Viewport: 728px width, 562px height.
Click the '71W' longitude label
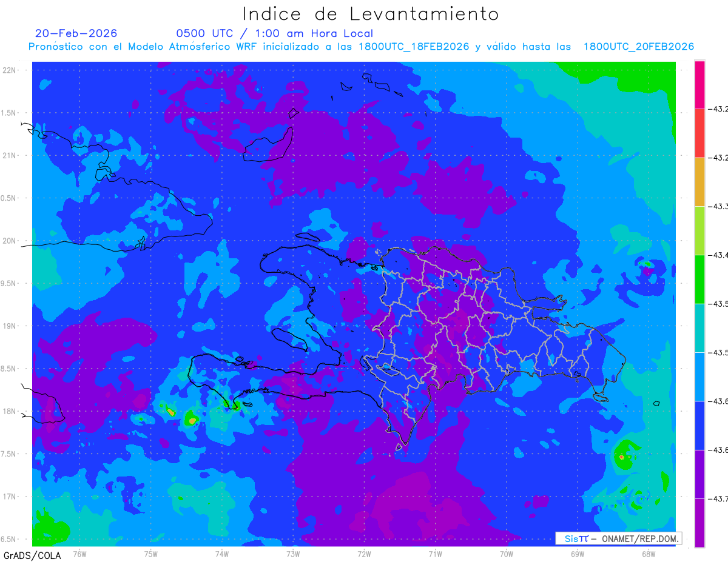435,553
